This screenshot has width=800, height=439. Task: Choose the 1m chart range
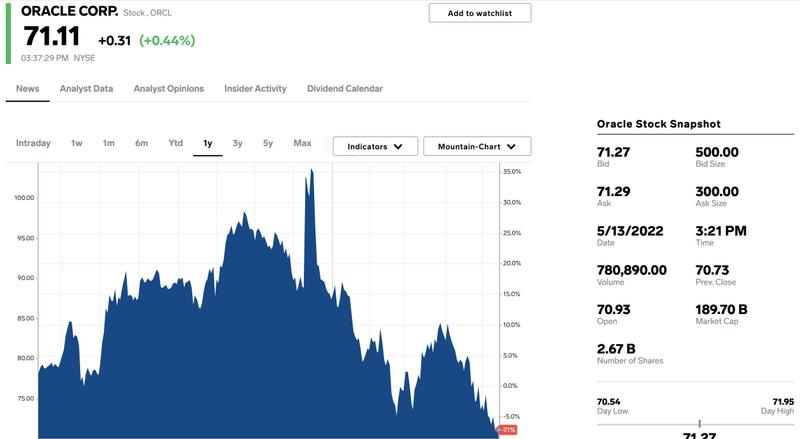[108, 143]
